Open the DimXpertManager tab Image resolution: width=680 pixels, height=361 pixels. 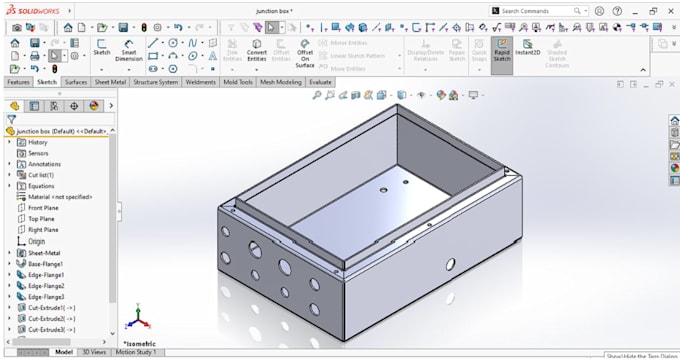pos(74,106)
